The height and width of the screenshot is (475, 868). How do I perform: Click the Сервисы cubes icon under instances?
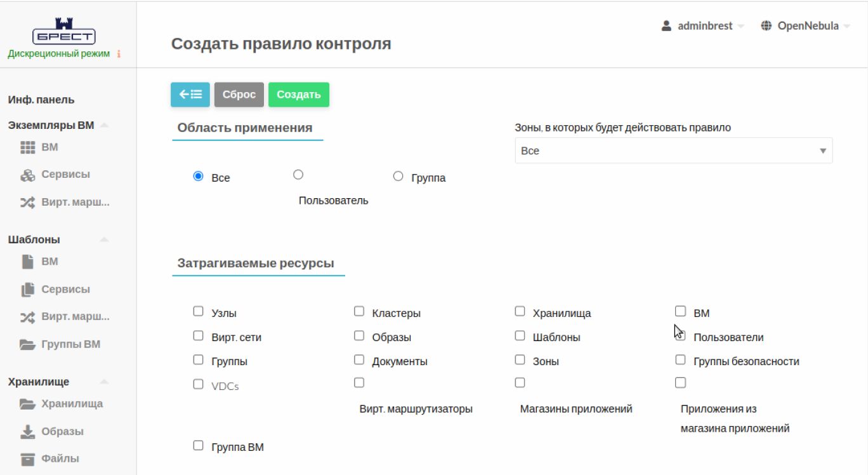pos(27,175)
